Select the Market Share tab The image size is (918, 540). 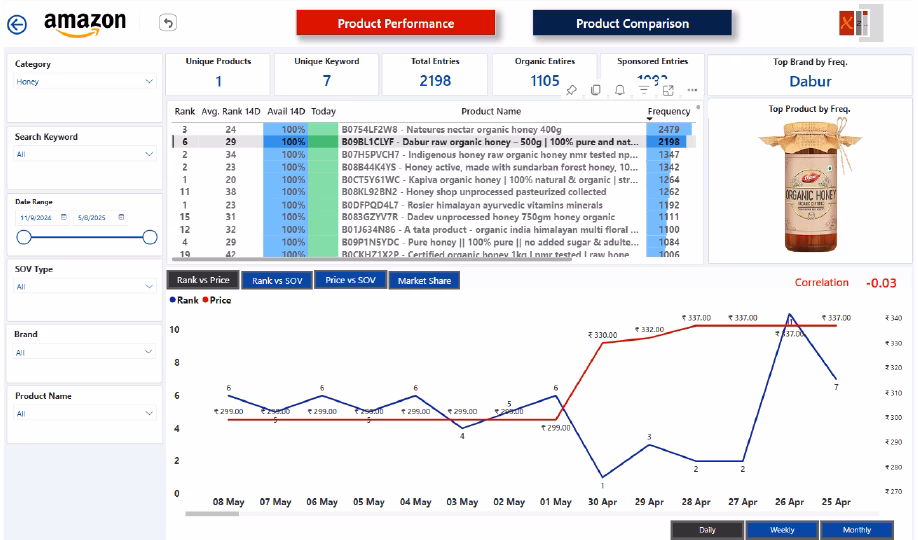(x=424, y=281)
